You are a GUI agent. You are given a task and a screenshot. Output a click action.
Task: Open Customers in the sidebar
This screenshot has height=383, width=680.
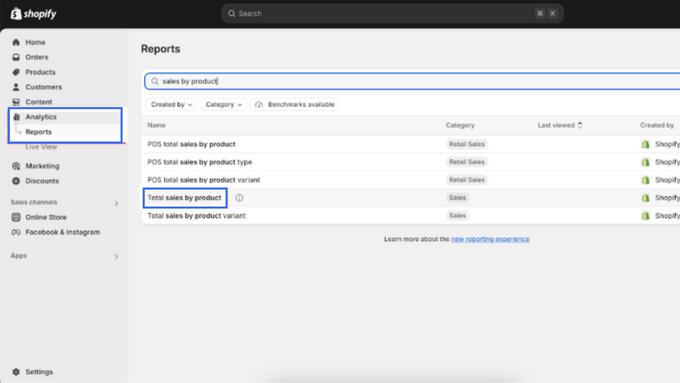43,87
